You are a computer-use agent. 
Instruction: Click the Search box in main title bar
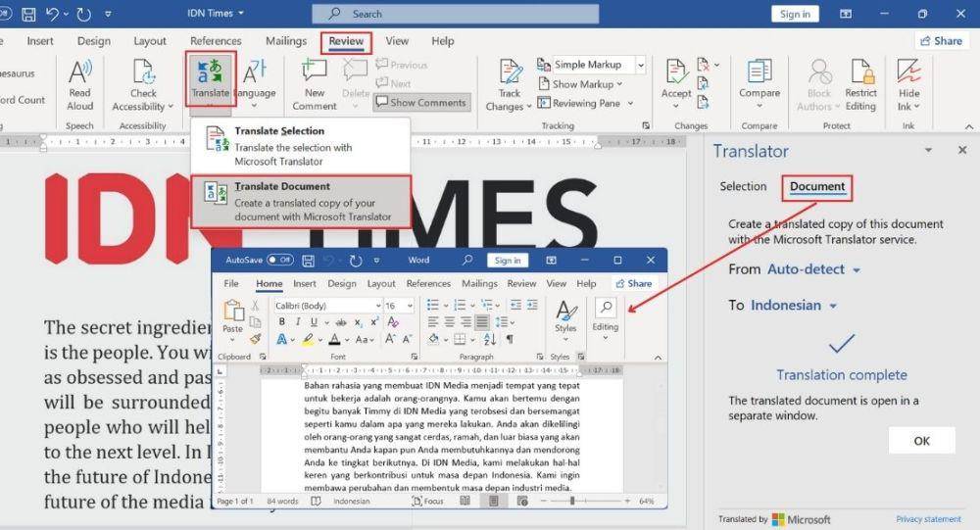pyautogui.click(x=455, y=13)
